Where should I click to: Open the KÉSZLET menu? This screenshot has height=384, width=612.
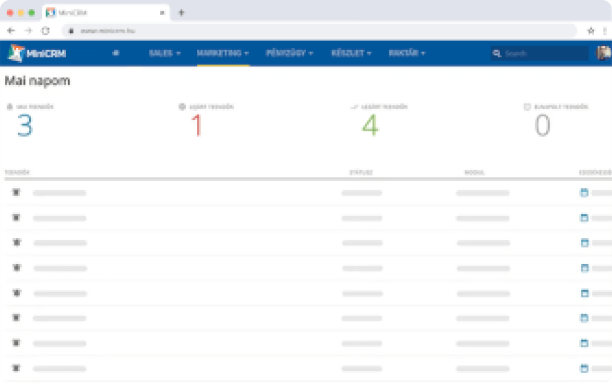(351, 53)
